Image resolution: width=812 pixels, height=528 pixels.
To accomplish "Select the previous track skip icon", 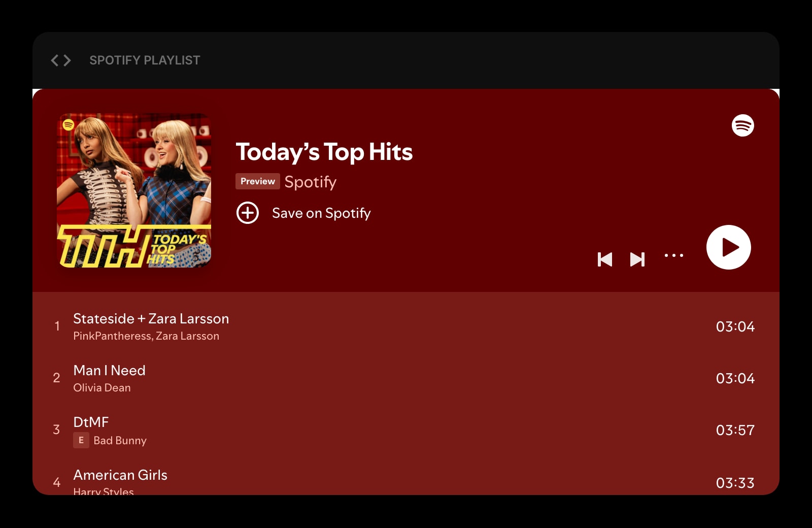I will coord(605,259).
